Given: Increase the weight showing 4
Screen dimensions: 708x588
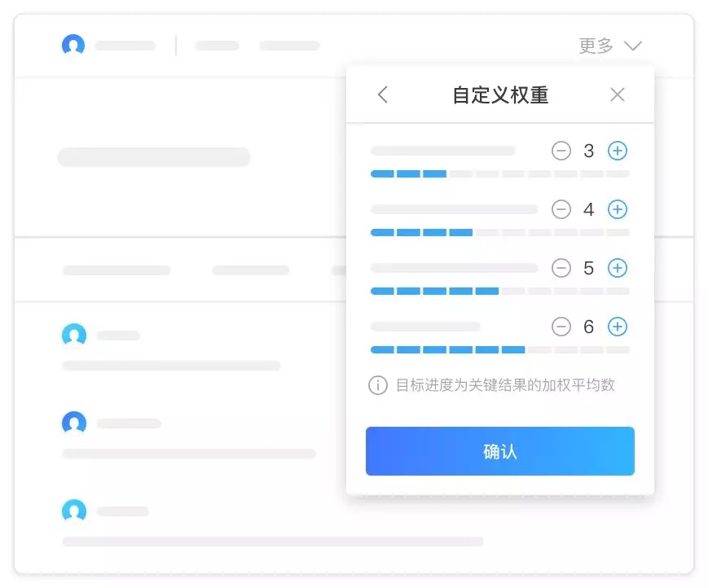Looking at the screenshot, I should [x=618, y=209].
